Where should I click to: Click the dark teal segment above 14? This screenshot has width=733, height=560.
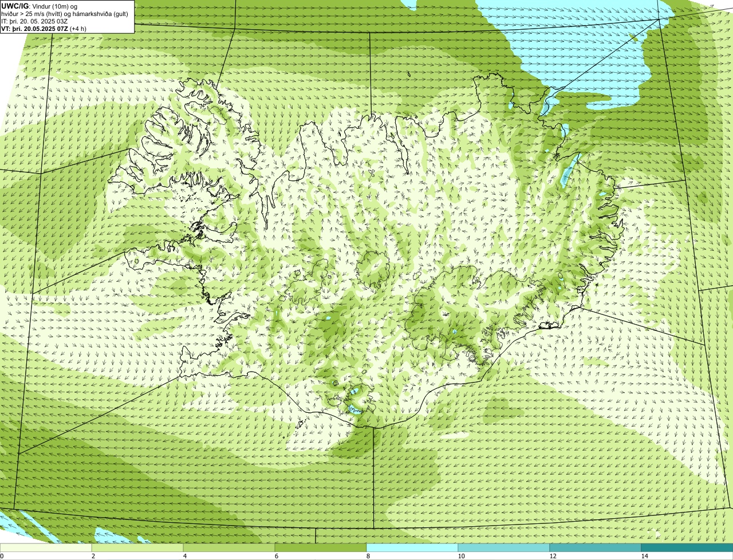(687, 547)
